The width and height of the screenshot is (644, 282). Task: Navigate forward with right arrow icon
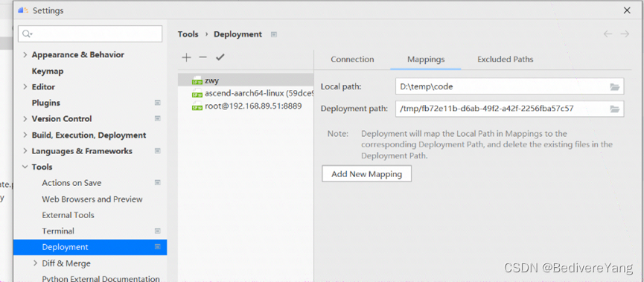(625, 34)
